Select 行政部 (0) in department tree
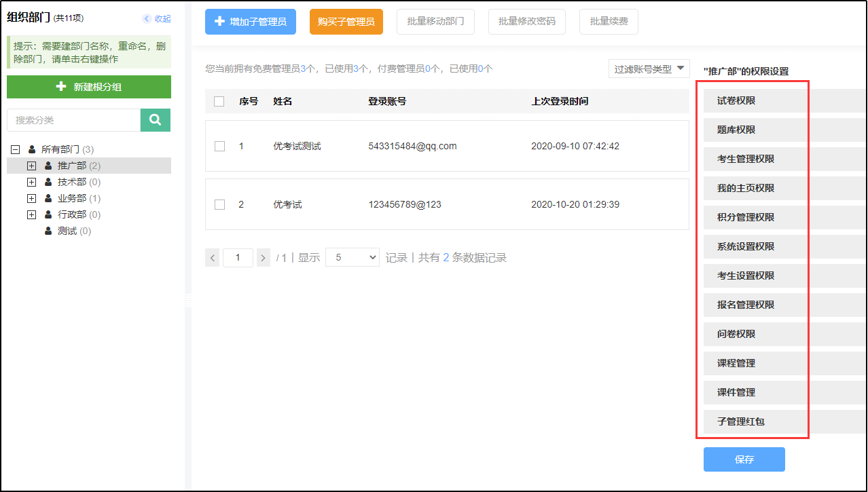The image size is (868, 492). point(79,214)
